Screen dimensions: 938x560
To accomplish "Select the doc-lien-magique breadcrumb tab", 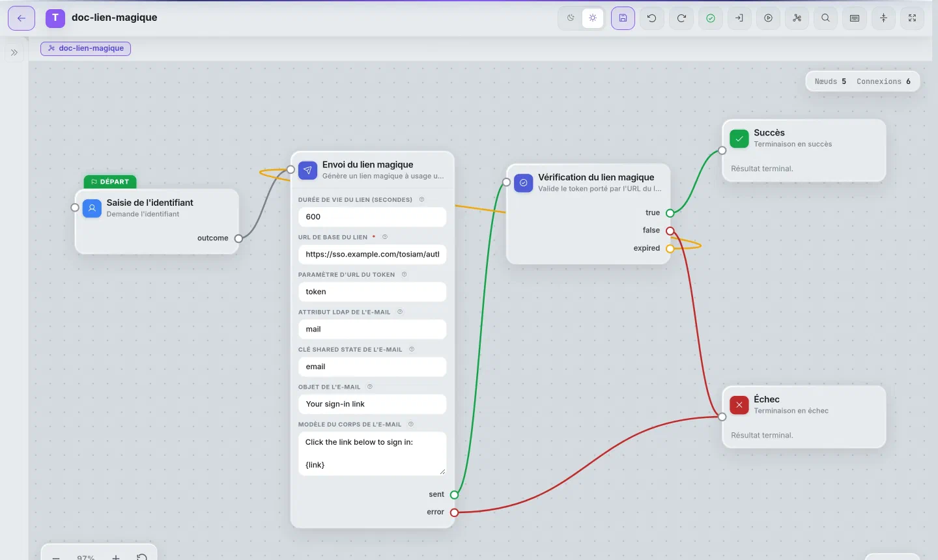I will pyautogui.click(x=86, y=48).
